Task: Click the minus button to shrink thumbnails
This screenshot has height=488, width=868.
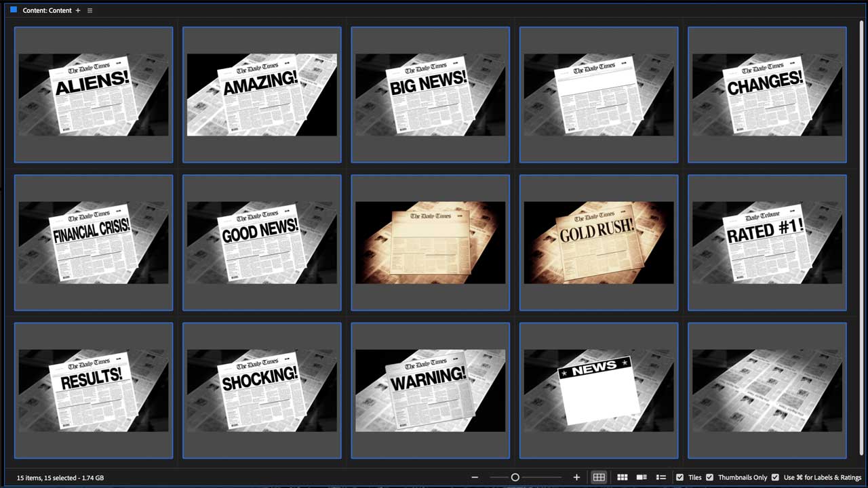Action: pos(475,477)
